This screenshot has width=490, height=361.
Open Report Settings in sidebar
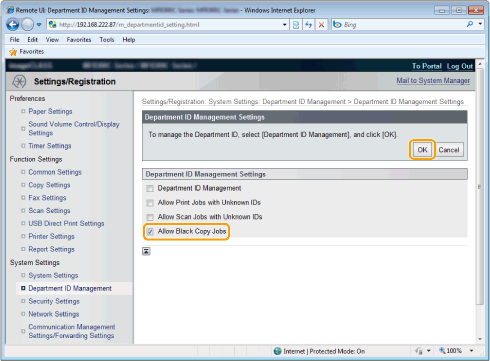(51, 249)
